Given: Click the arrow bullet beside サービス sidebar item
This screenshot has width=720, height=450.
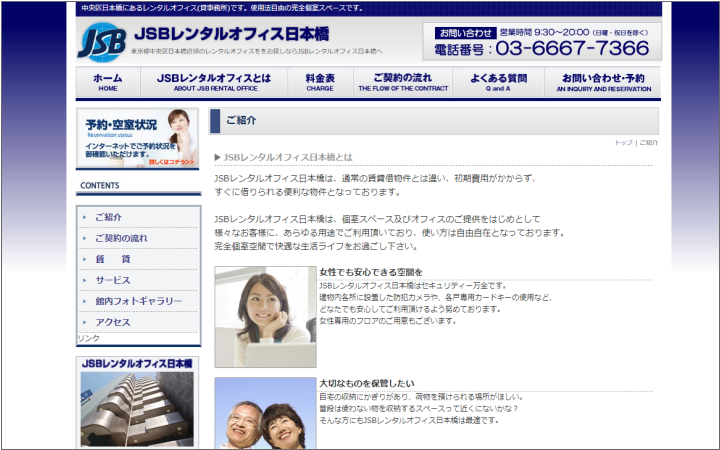Looking at the screenshot, I should 84,280.
